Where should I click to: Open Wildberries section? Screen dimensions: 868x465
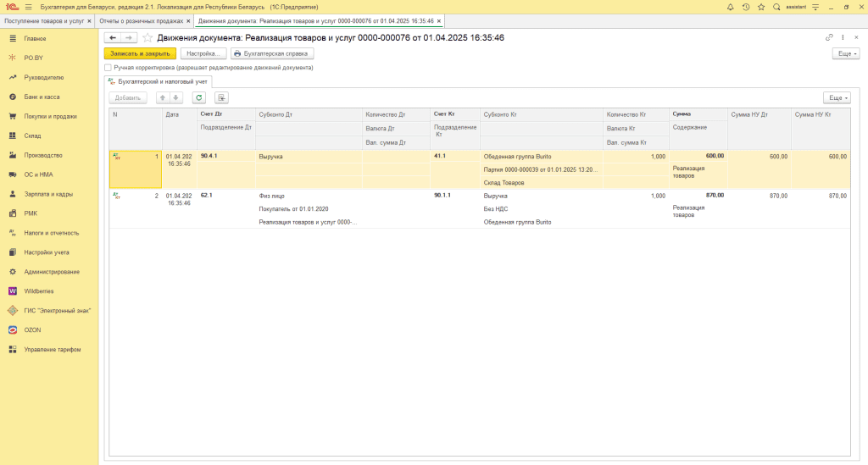pyautogui.click(x=39, y=291)
